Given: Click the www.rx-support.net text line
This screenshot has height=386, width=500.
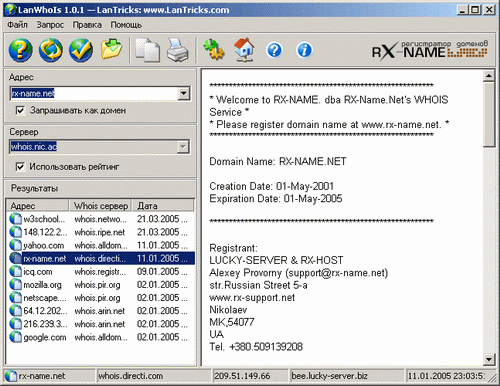Looking at the screenshot, I should (252, 297).
